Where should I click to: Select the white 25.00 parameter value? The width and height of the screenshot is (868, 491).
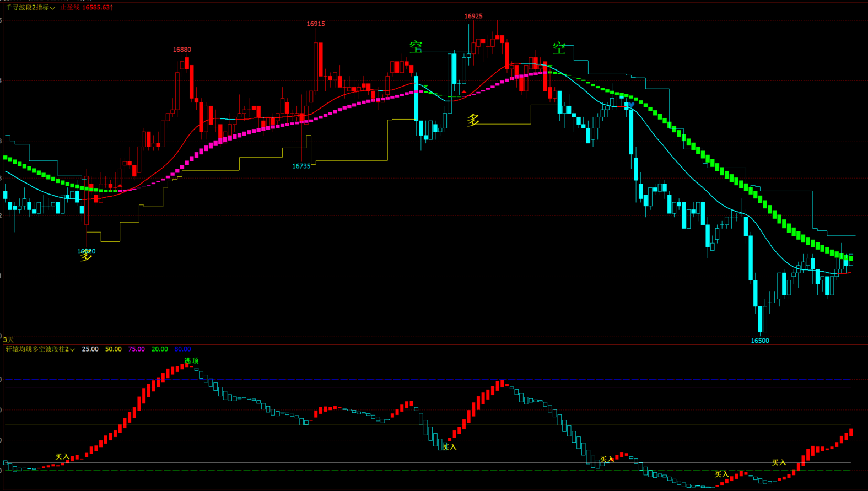[90, 349]
